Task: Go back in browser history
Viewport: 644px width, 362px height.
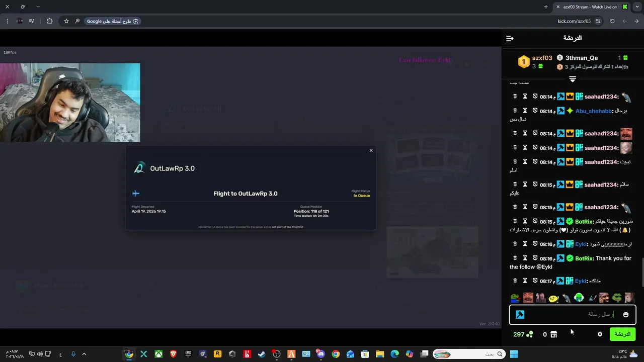Action: (636, 21)
